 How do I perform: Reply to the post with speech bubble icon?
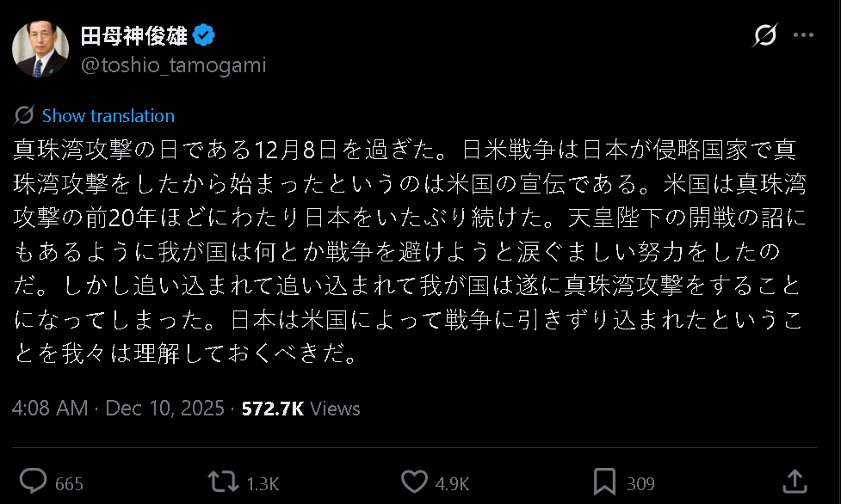click(33, 478)
